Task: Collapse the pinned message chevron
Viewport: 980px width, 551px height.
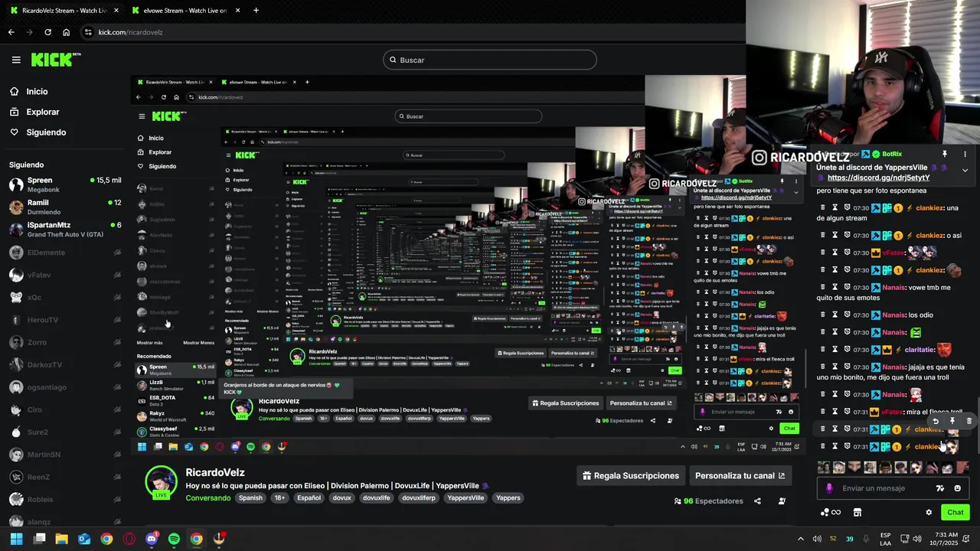Action: 965,170
